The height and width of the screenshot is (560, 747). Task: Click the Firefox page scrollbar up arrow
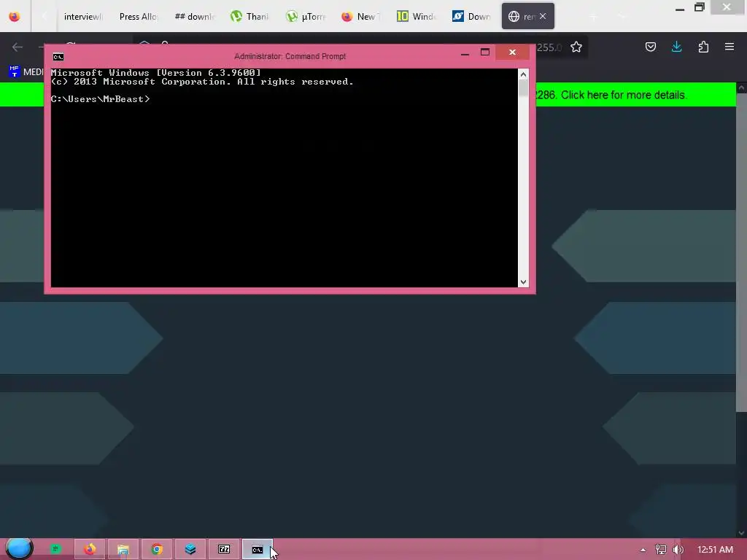tap(741, 88)
